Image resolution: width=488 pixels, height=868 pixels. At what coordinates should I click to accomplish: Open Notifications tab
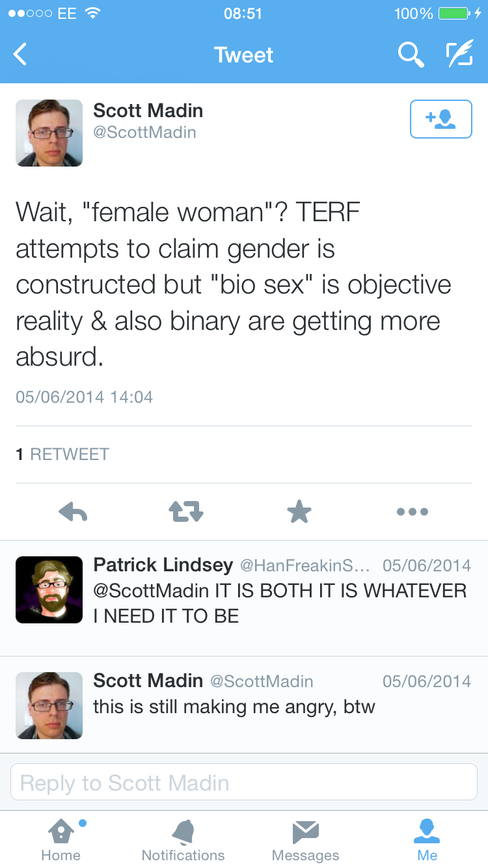click(183, 840)
